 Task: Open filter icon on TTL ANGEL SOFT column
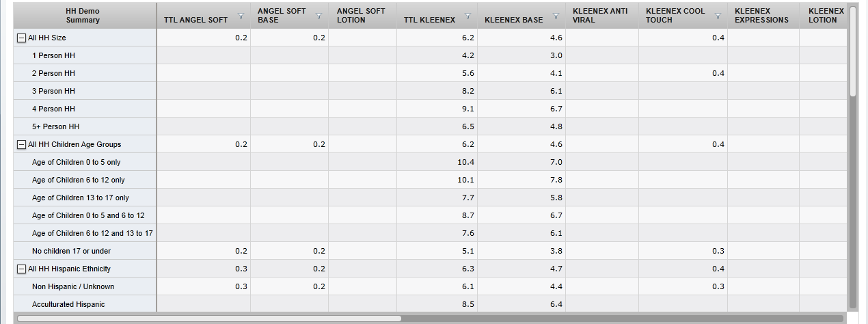tap(241, 16)
